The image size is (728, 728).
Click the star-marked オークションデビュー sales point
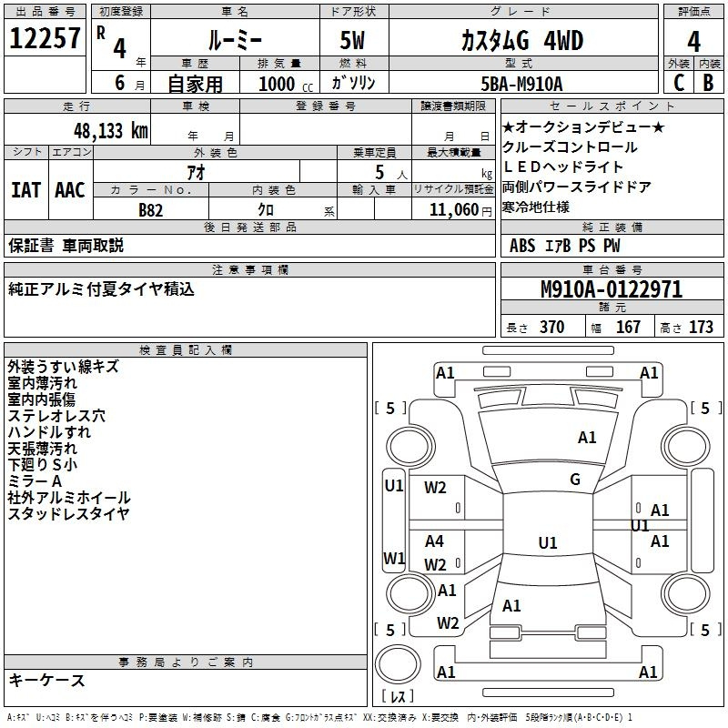(x=582, y=127)
